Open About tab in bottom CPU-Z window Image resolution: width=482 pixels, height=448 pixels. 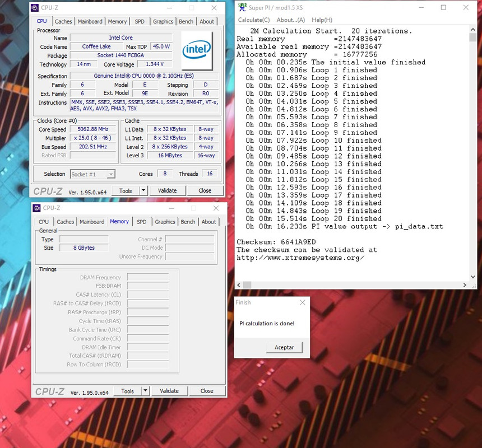(208, 222)
